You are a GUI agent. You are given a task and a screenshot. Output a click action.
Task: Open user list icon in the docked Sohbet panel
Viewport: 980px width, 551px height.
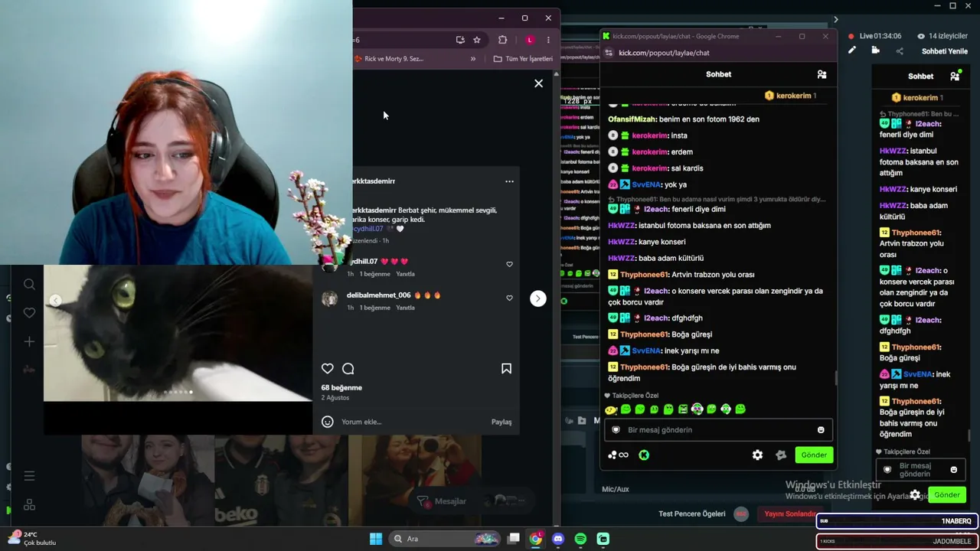955,77
